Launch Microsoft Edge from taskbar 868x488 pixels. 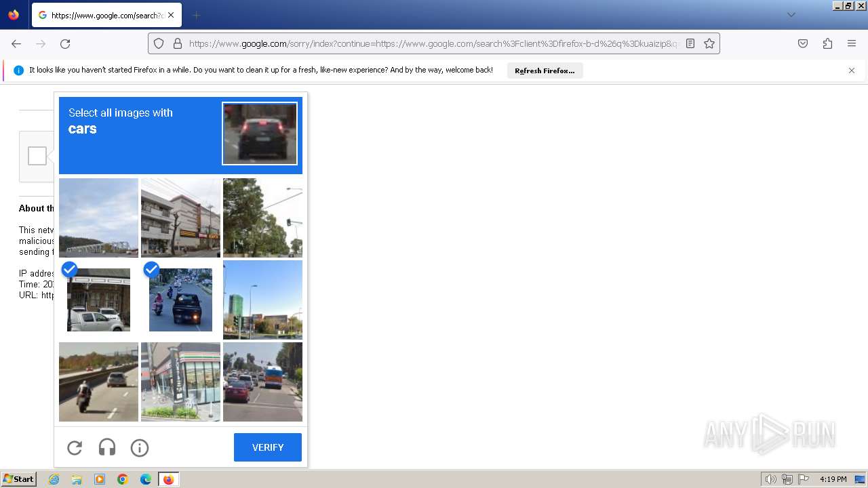click(x=146, y=479)
